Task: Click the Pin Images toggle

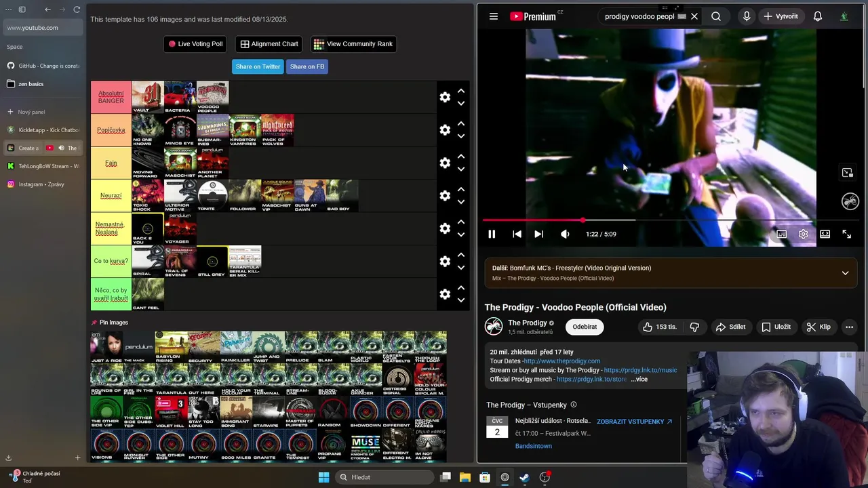Action: tap(109, 323)
